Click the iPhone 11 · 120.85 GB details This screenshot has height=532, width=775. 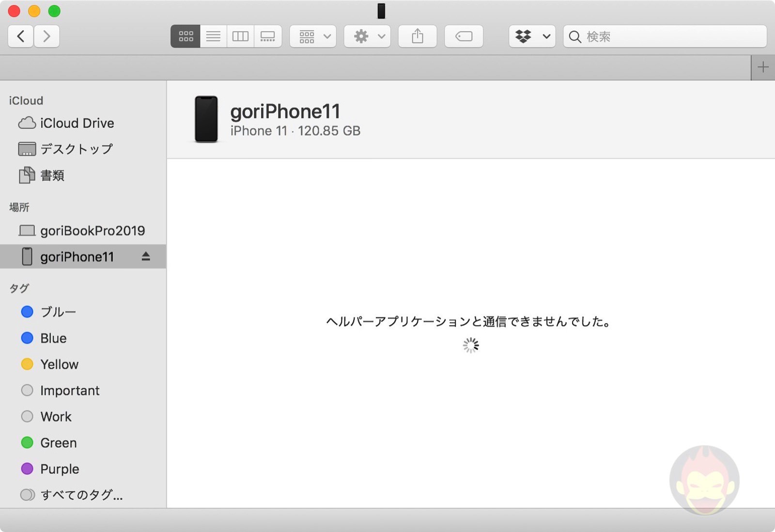(295, 131)
